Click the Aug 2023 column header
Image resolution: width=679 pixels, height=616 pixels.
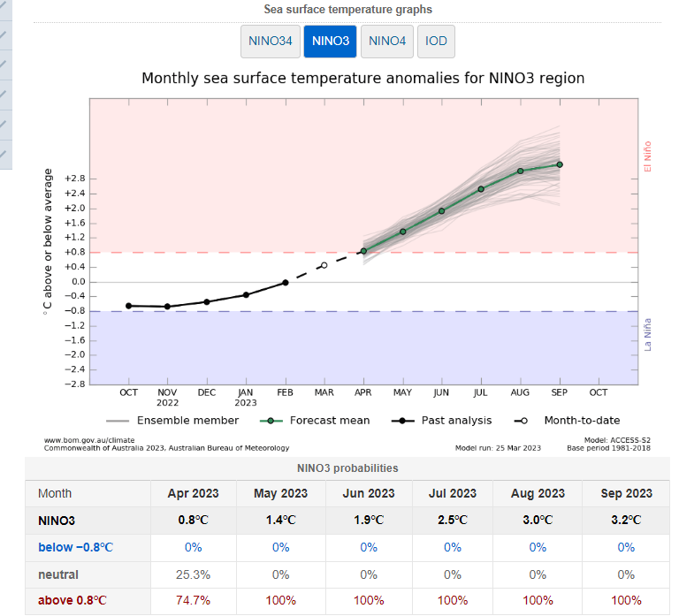[x=538, y=493]
